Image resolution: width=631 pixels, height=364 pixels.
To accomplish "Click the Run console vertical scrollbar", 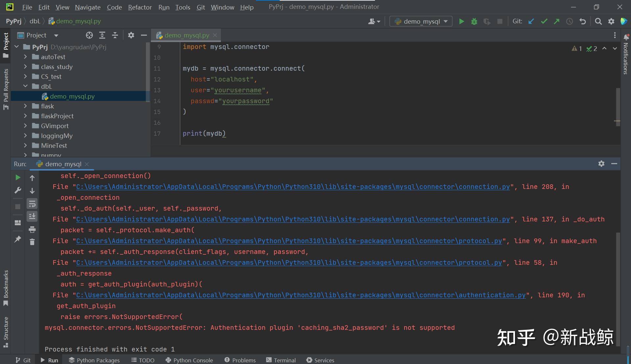I will point(618,289).
